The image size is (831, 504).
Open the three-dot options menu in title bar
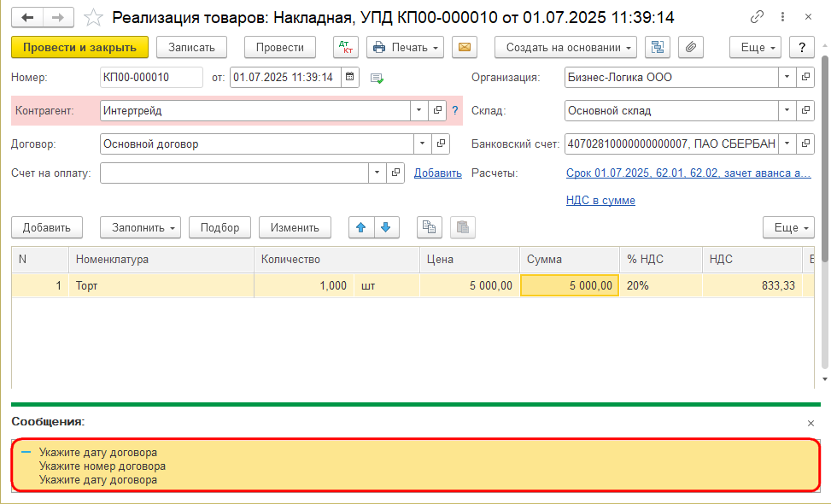(782, 17)
